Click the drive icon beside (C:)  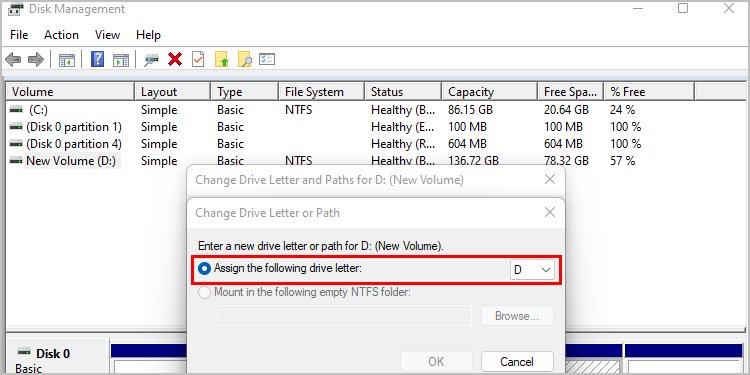(x=16, y=110)
